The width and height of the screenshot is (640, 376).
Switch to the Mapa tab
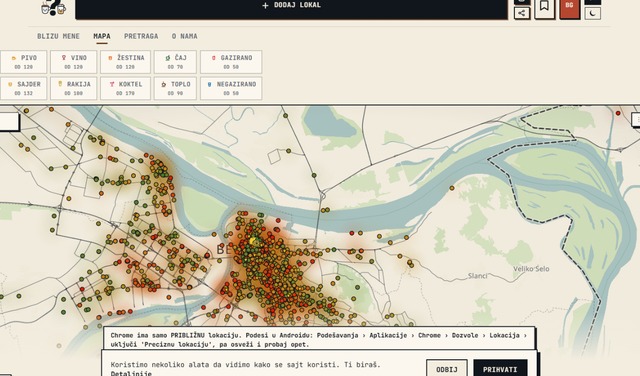coord(102,36)
